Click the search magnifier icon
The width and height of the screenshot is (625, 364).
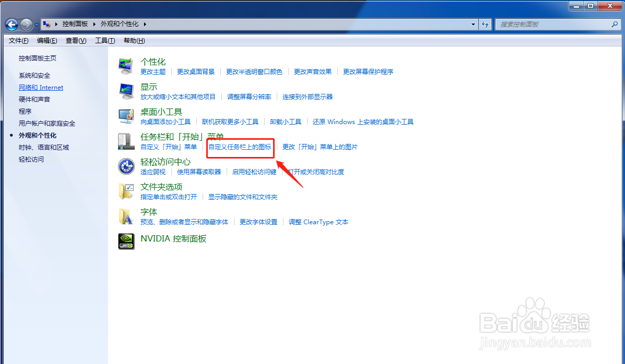point(615,24)
